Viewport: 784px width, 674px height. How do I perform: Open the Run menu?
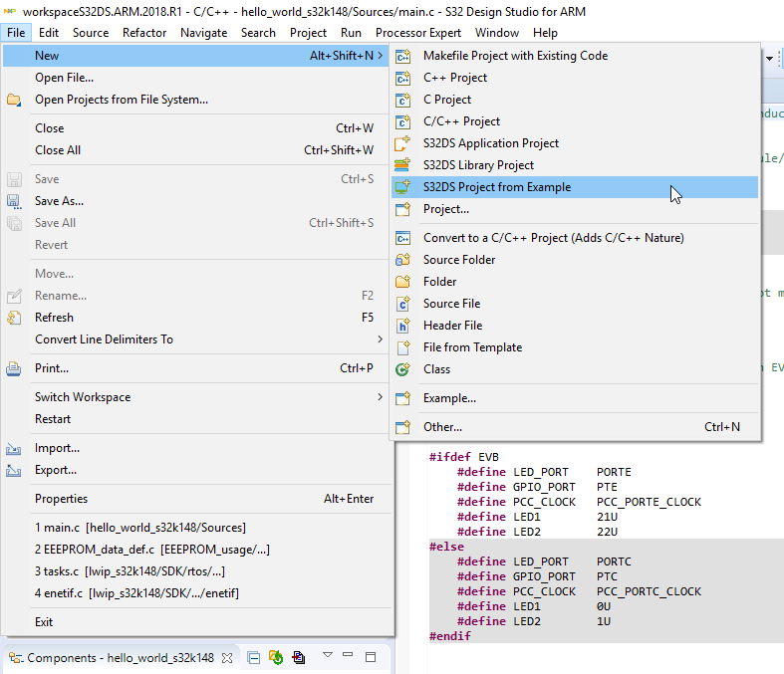351,33
